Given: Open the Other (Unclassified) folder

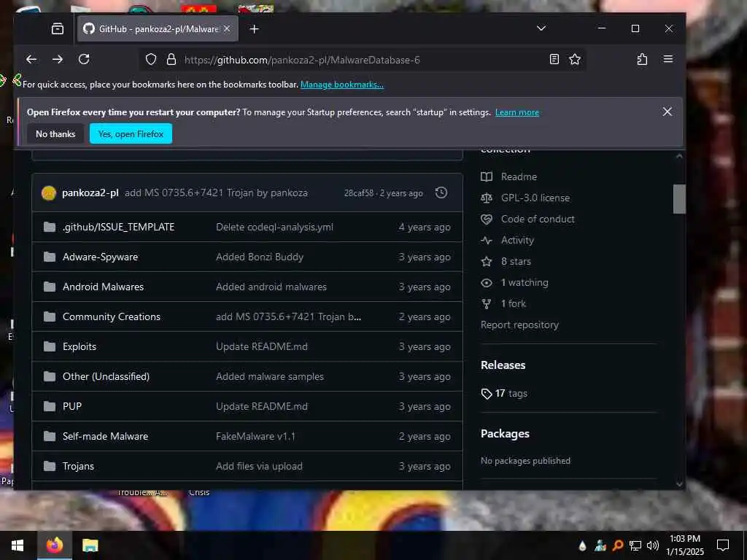Looking at the screenshot, I should 106,377.
